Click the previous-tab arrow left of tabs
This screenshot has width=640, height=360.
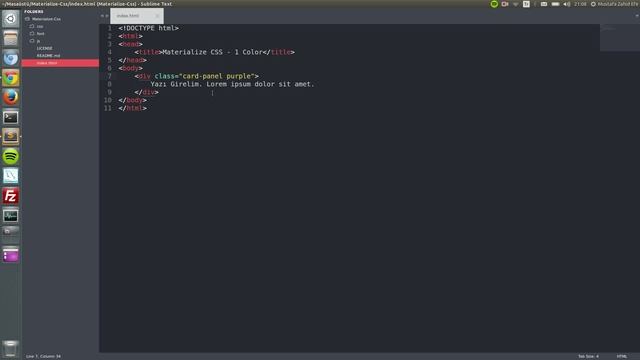[x=102, y=16]
